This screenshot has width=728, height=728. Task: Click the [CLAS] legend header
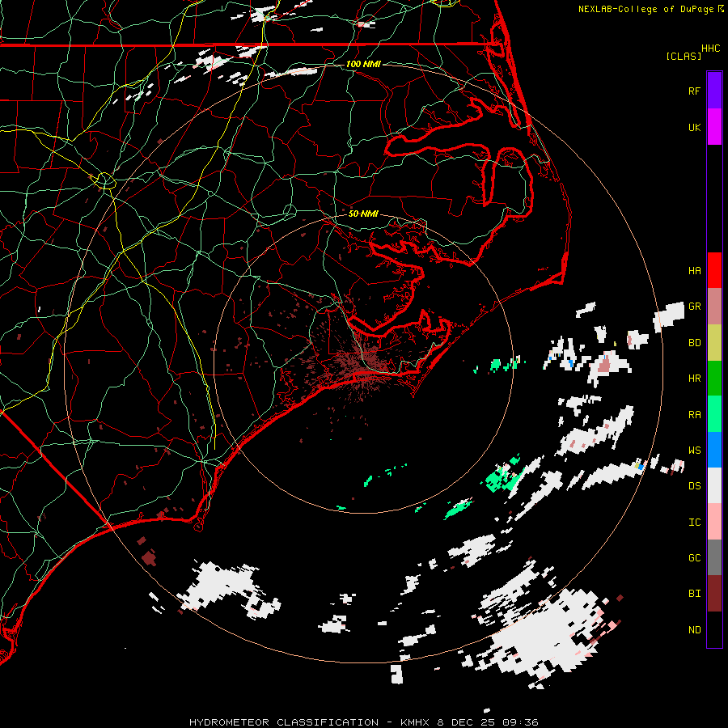point(684,56)
